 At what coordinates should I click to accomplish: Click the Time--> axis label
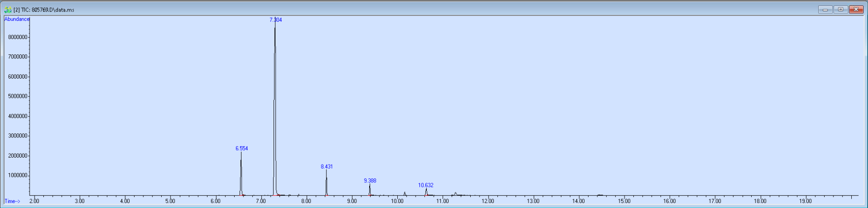click(x=12, y=201)
